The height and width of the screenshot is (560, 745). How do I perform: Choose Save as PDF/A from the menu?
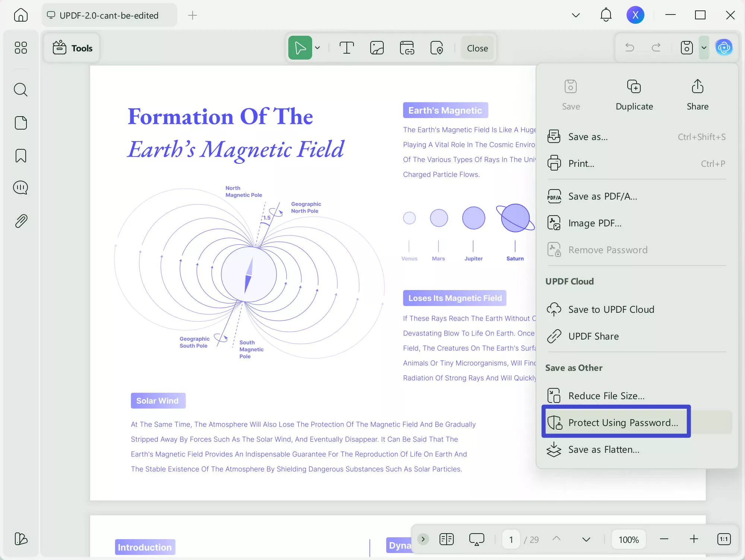click(x=602, y=196)
